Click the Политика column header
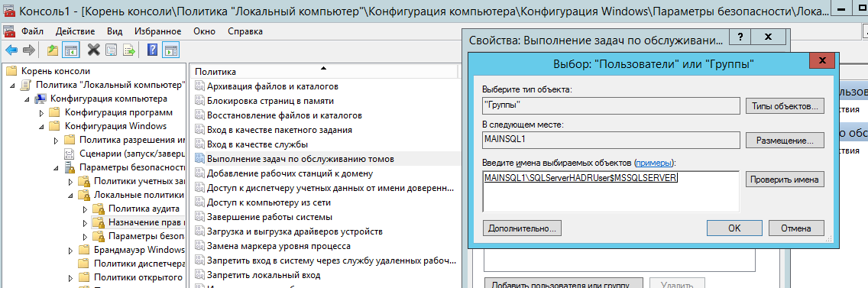The image size is (868, 288). pyautogui.click(x=324, y=72)
